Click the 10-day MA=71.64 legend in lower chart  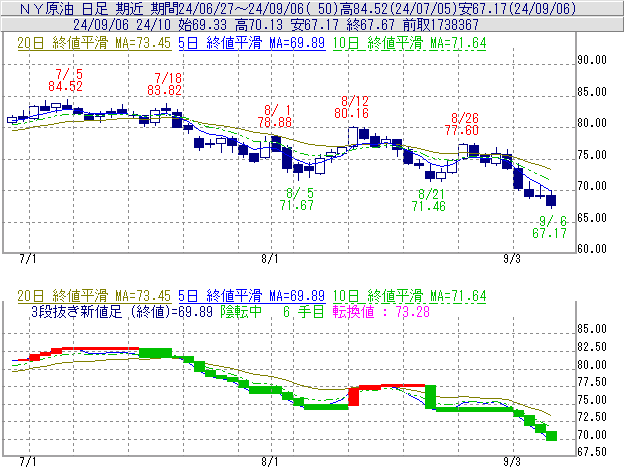click(x=410, y=296)
